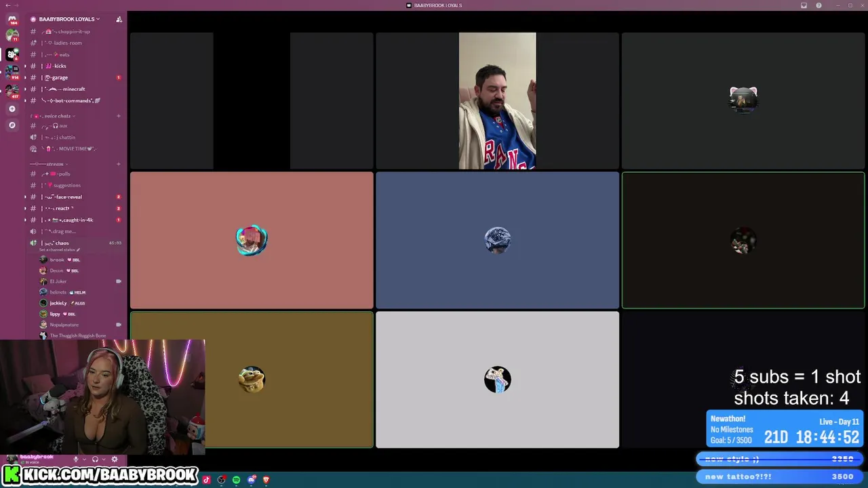The image size is (868, 488).
Task: Expand threads arrow beside kicks channel
Action: click(26, 66)
